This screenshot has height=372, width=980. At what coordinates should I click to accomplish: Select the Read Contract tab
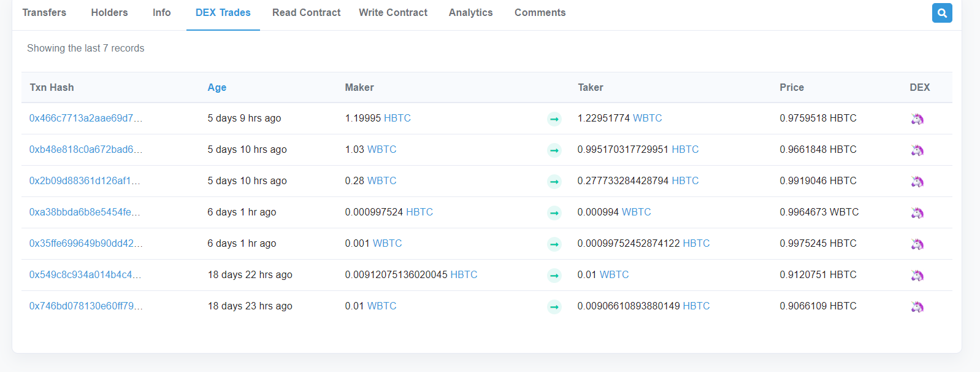306,12
